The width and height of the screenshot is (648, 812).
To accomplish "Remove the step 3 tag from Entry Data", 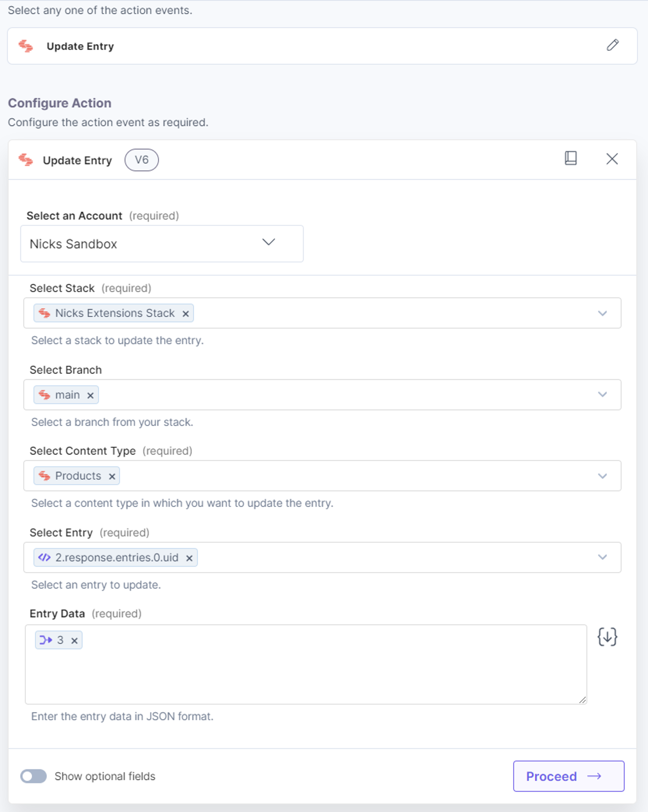I will pos(74,641).
